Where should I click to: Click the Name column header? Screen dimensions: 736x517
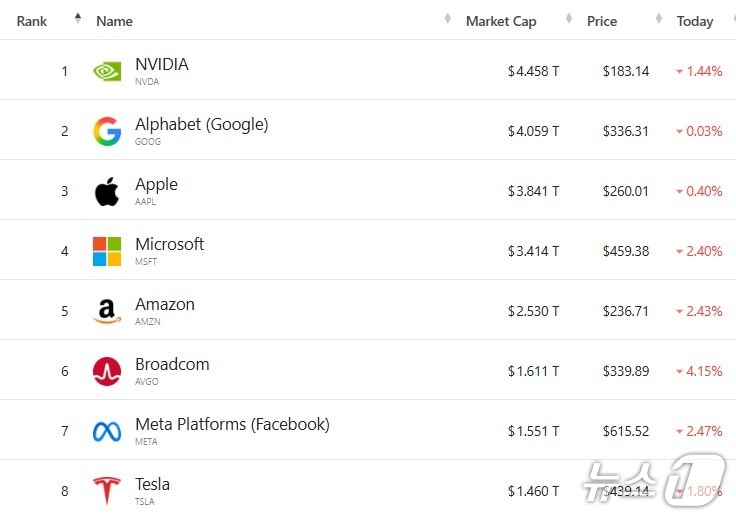pyautogui.click(x=114, y=21)
